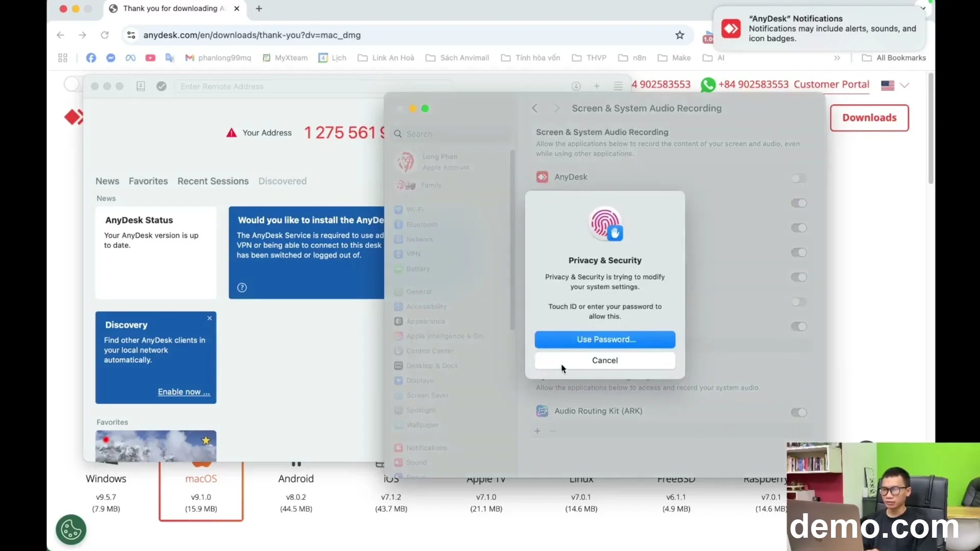Open phanlong99mq Gmail bookmark
The width and height of the screenshot is (980, 551).
tap(218, 58)
